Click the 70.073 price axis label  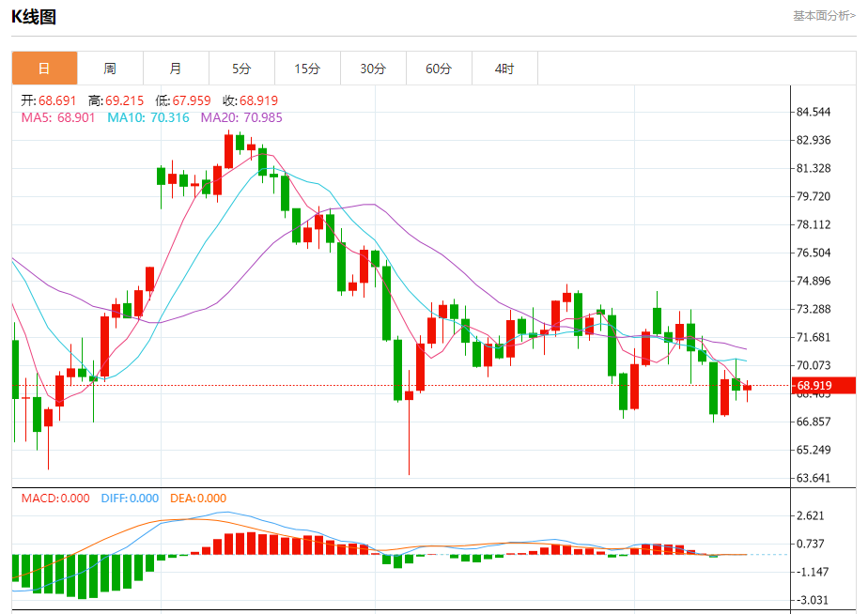[x=814, y=365]
